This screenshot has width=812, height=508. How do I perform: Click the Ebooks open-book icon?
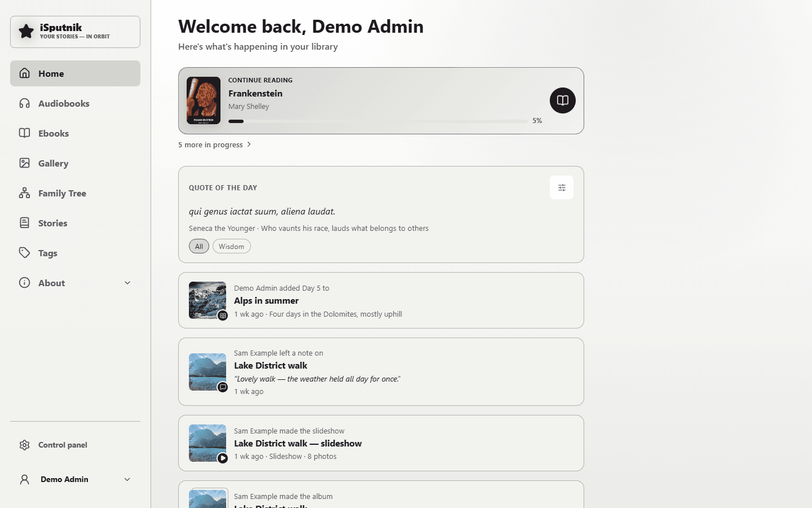pos(24,133)
